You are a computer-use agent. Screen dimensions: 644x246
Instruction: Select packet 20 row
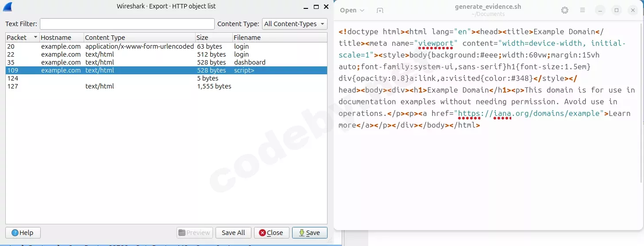166,46
